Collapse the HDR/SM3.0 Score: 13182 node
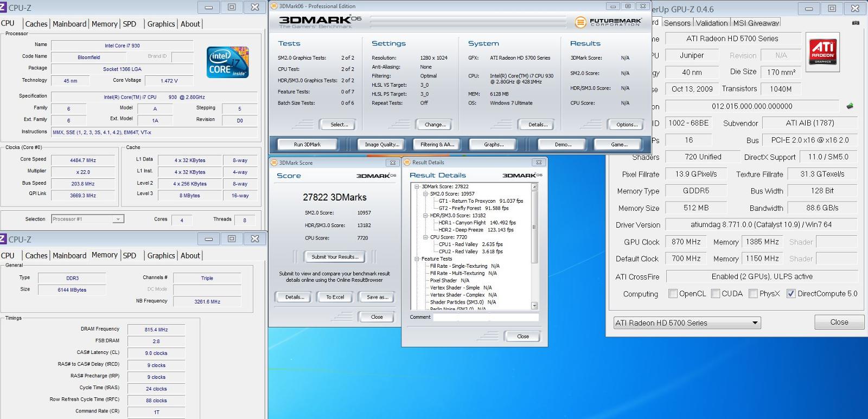The width and height of the screenshot is (868, 419). pos(426,215)
